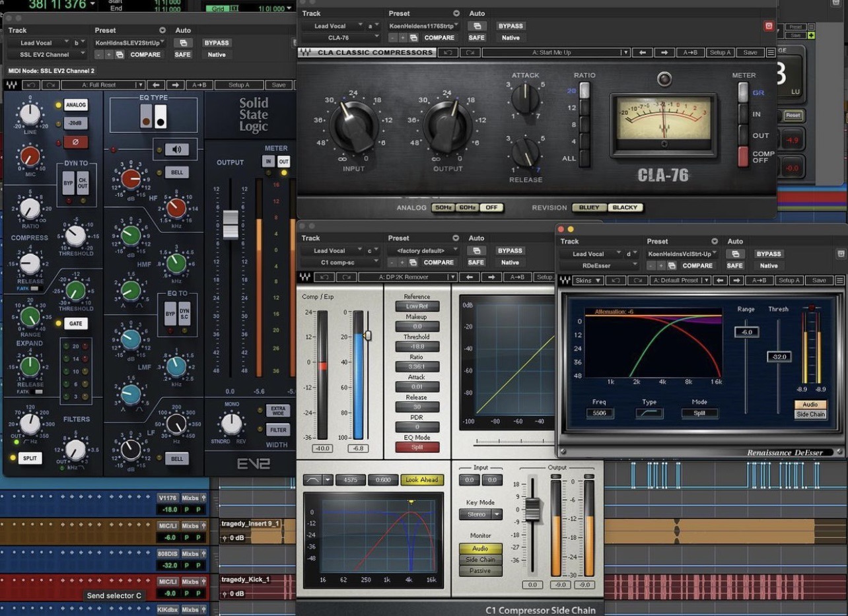This screenshot has width=848, height=616.
Task: Undo in the CLA-76 Waves toolbar
Action: [x=448, y=52]
